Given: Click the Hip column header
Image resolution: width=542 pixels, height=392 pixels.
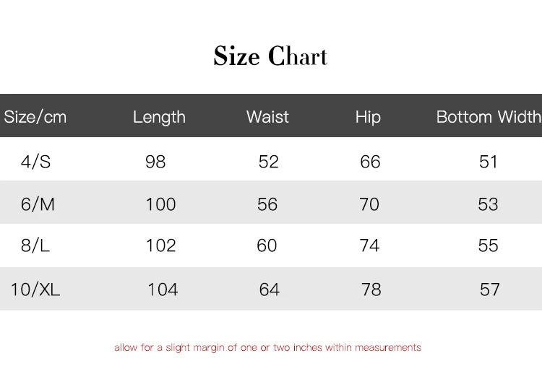Looking at the screenshot, I should coord(368,117).
